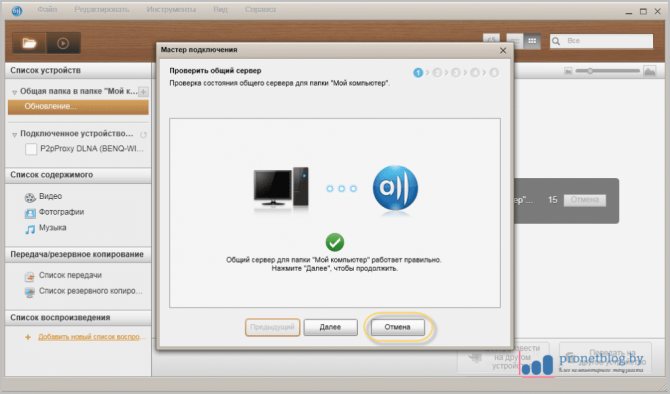Refresh the connected devices list icon
Viewport: 670px width, 394px height.
tap(144, 135)
